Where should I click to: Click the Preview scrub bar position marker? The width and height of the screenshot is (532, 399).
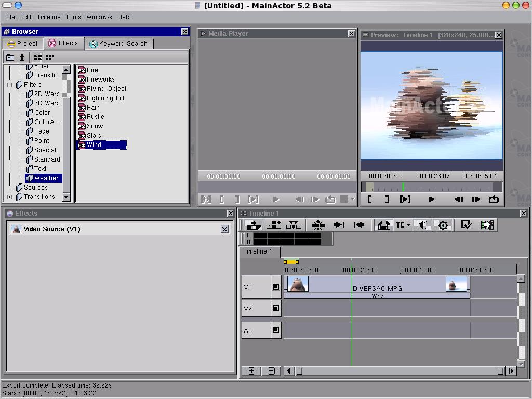tap(403, 187)
